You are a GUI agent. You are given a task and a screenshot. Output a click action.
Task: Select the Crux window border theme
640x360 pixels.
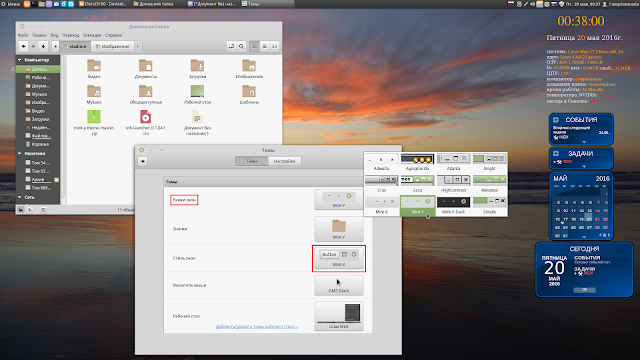coord(382,184)
